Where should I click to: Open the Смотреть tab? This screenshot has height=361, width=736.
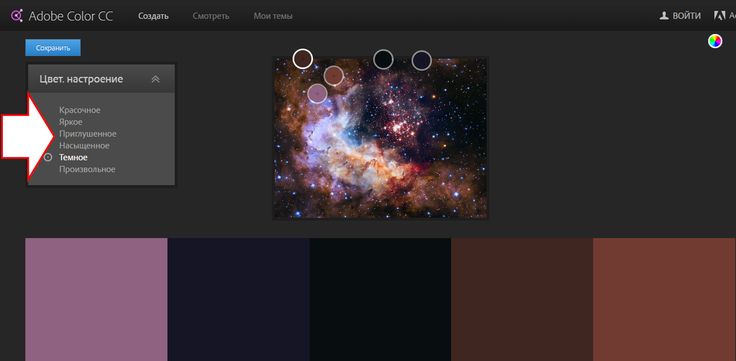211,16
